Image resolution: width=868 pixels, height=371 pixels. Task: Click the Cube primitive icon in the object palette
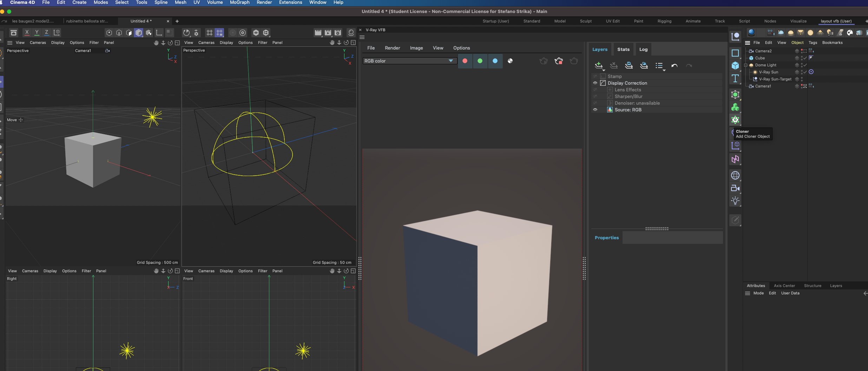[735, 66]
